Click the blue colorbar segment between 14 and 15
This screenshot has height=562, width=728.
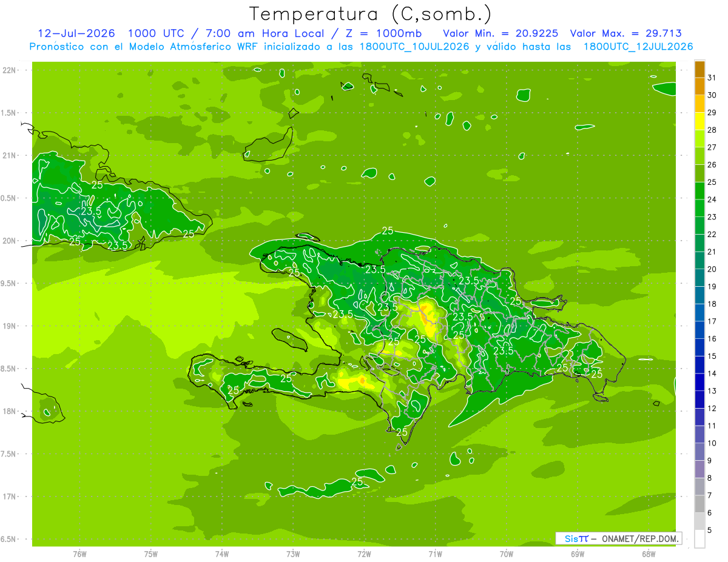point(699,365)
